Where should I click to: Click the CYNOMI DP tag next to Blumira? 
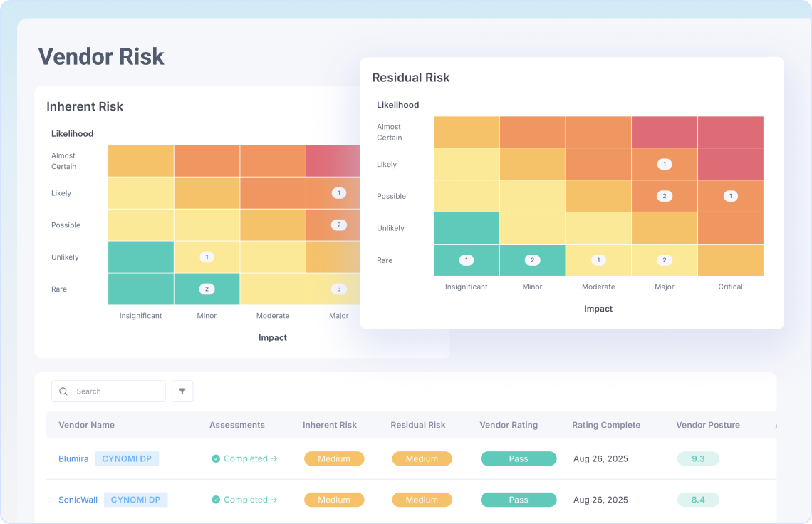coord(127,459)
